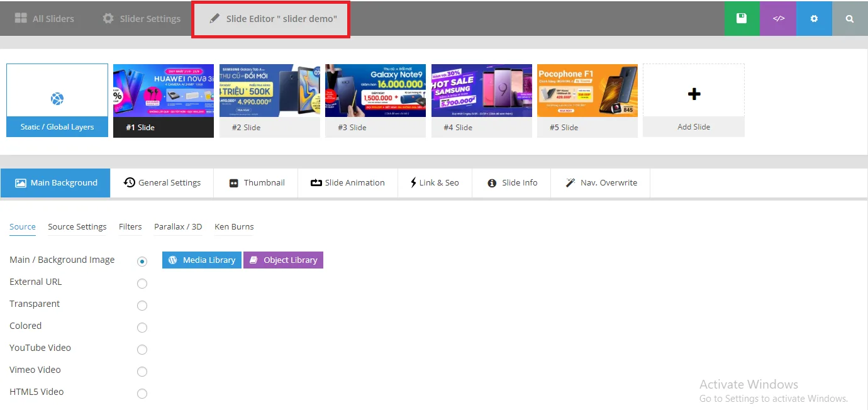
Task: Open the Nav. Overwrite tab
Action: coord(601,183)
